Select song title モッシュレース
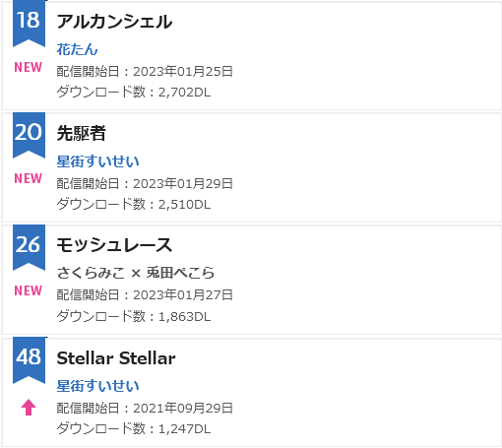This screenshot has height=448, width=502. pos(114,245)
